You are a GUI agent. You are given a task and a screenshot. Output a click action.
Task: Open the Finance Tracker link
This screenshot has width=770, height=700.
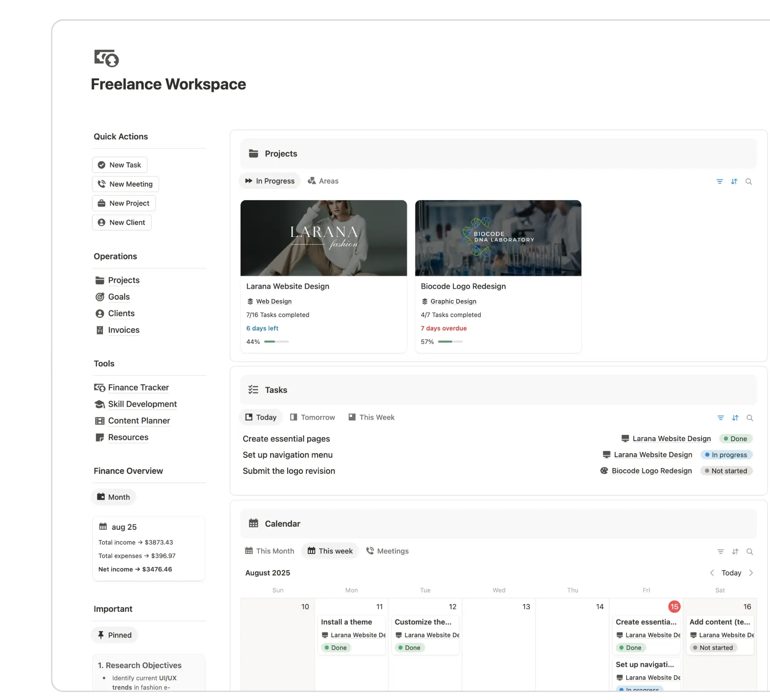[138, 387]
